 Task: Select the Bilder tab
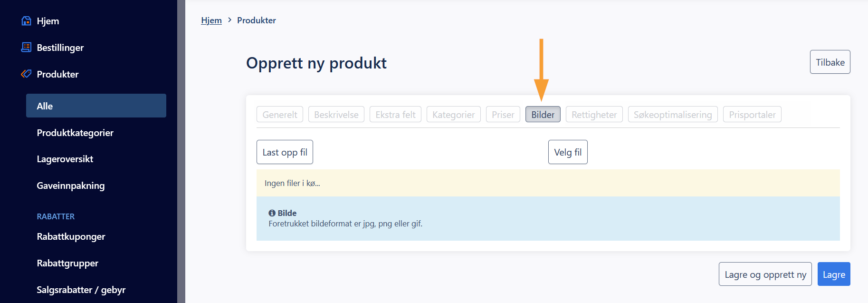(x=543, y=114)
